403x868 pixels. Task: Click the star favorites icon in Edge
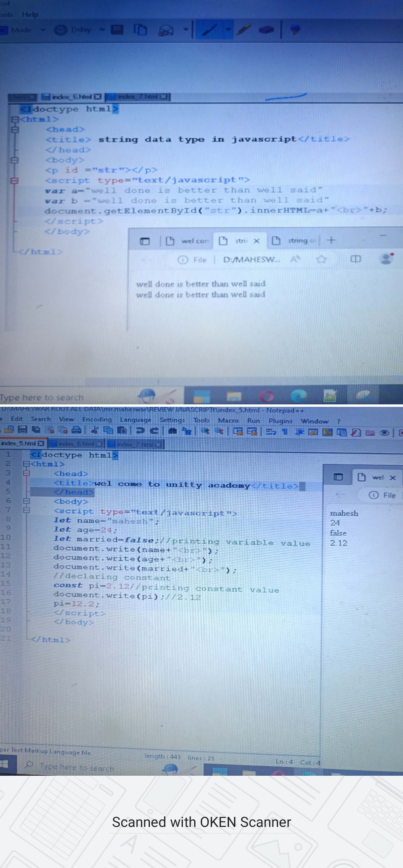[x=321, y=259]
